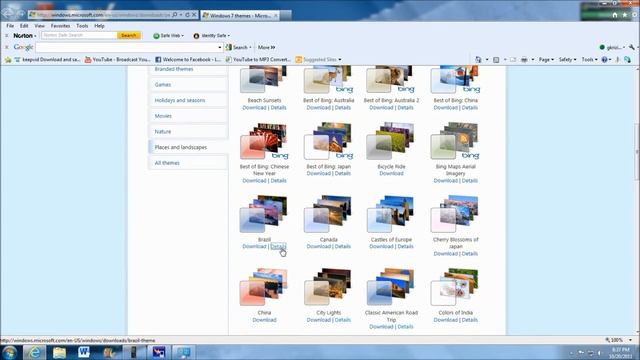Screen dimensions: 640x360
Task: Open the zoom level 100% control
Action: 619,340
